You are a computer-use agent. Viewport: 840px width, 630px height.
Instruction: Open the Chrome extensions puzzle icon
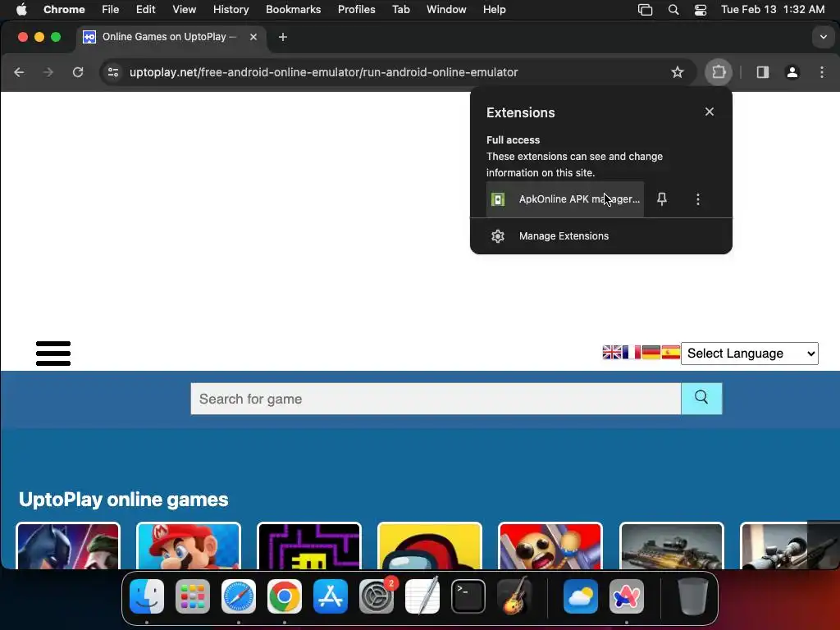tap(719, 72)
